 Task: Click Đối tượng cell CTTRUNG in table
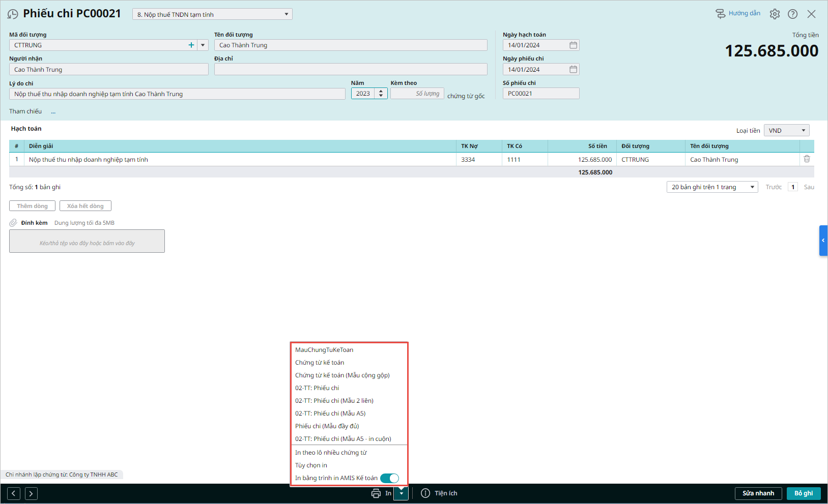coord(651,160)
